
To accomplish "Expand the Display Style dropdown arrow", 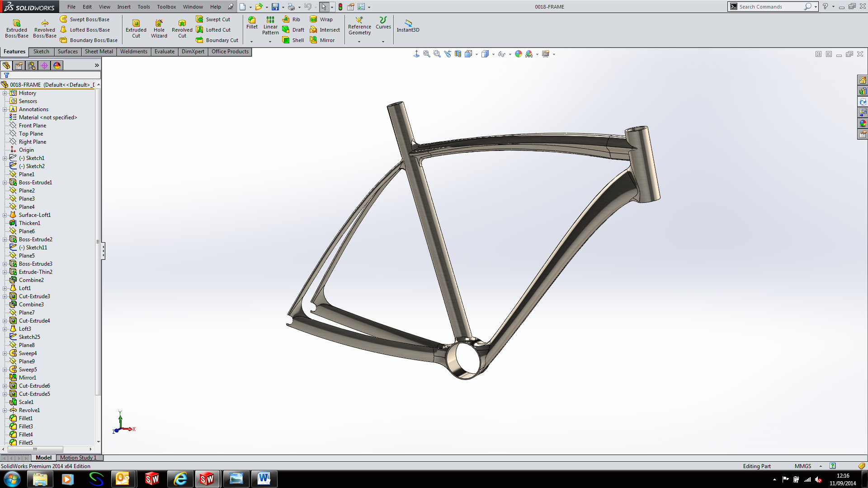I will point(493,54).
